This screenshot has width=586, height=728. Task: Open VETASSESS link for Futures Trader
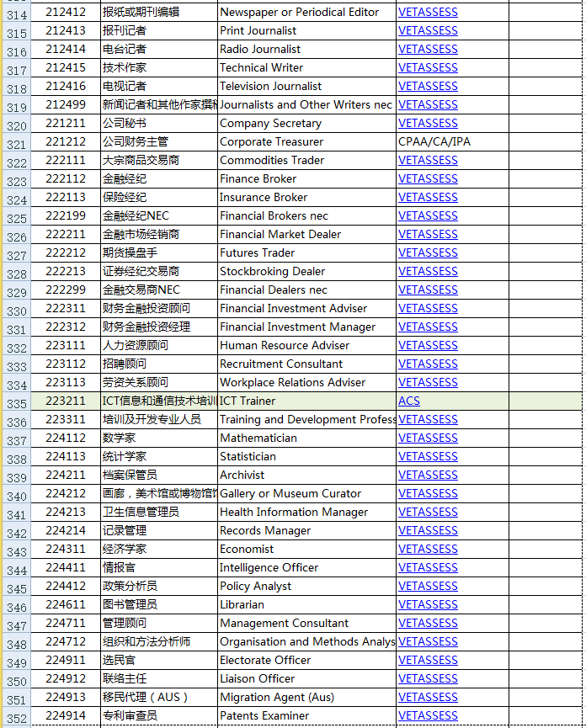click(428, 253)
